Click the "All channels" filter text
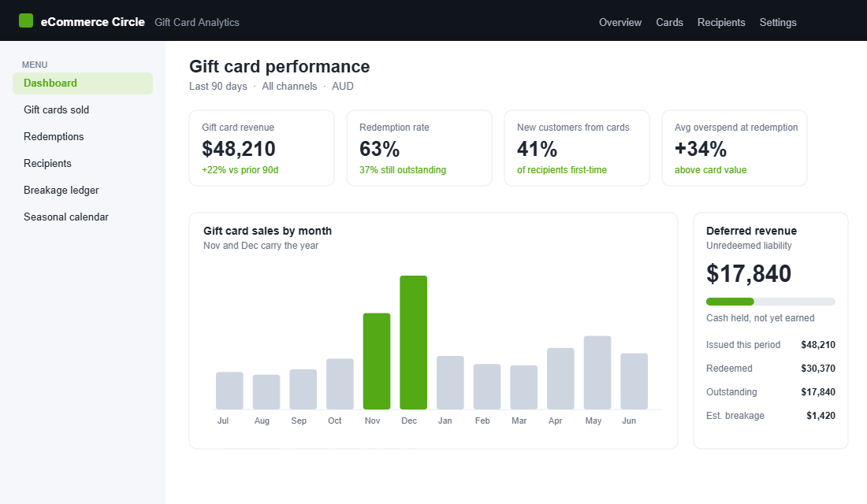 point(289,86)
